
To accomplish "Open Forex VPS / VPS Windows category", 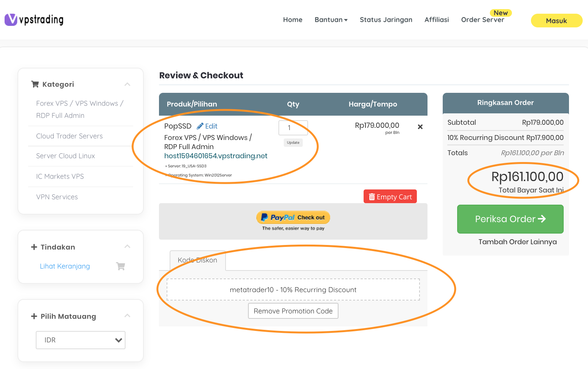I will (80, 110).
